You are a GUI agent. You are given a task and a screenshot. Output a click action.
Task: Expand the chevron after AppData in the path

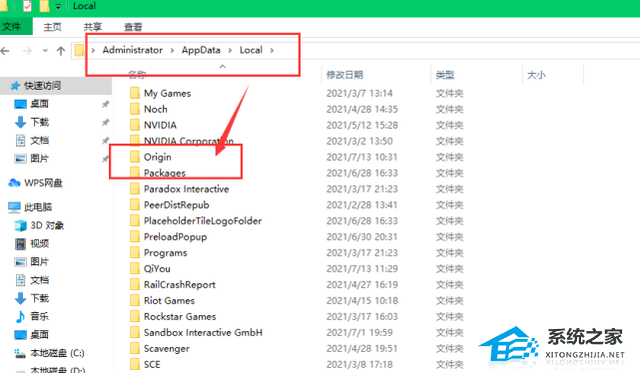(230, 50)
